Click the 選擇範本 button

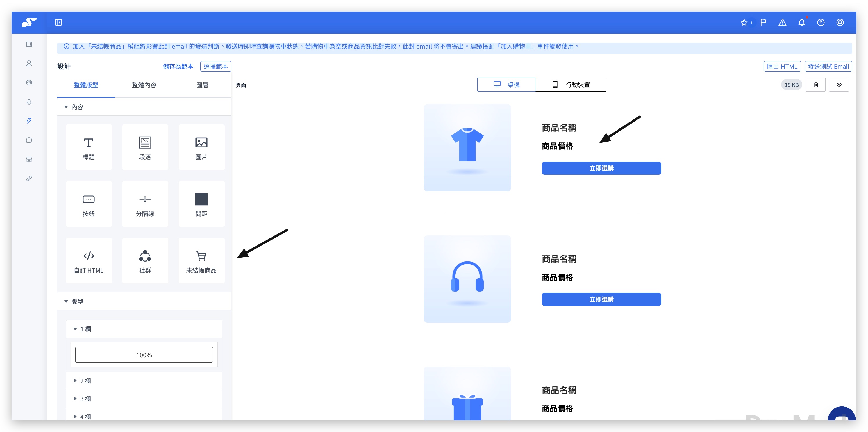[216, 66]
